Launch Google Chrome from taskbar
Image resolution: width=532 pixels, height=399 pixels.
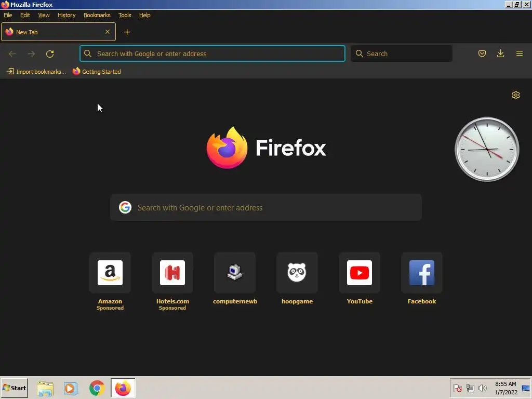pyautogui.click(x=97, y=388)
